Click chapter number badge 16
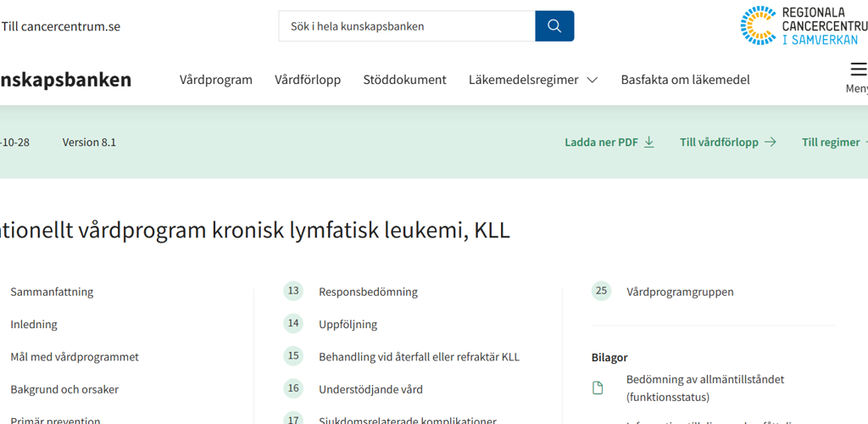 pos(293,388)
